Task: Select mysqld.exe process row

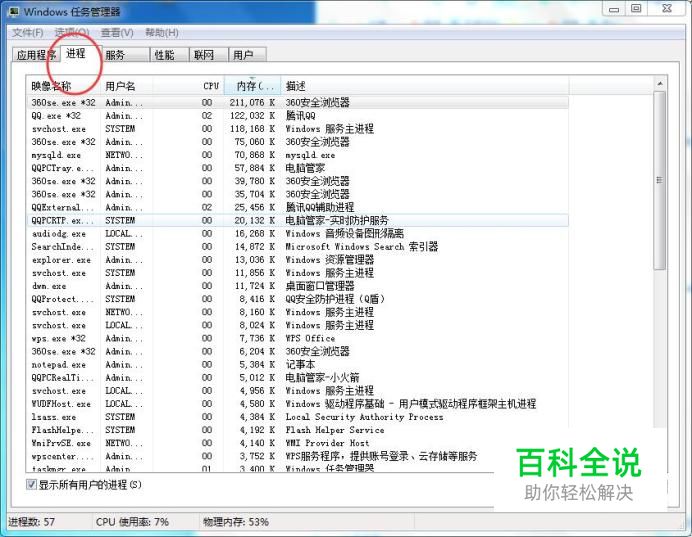Action: (x=297, y=155)
